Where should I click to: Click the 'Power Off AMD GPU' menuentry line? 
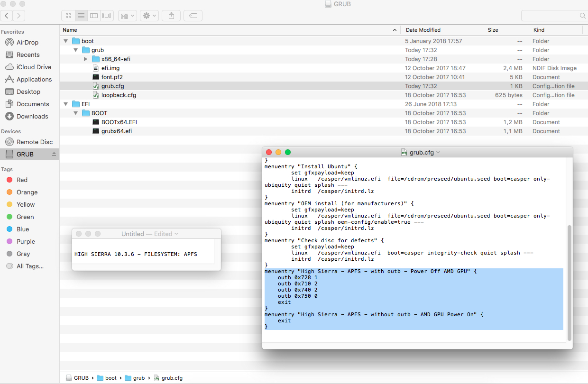(370, 271)
